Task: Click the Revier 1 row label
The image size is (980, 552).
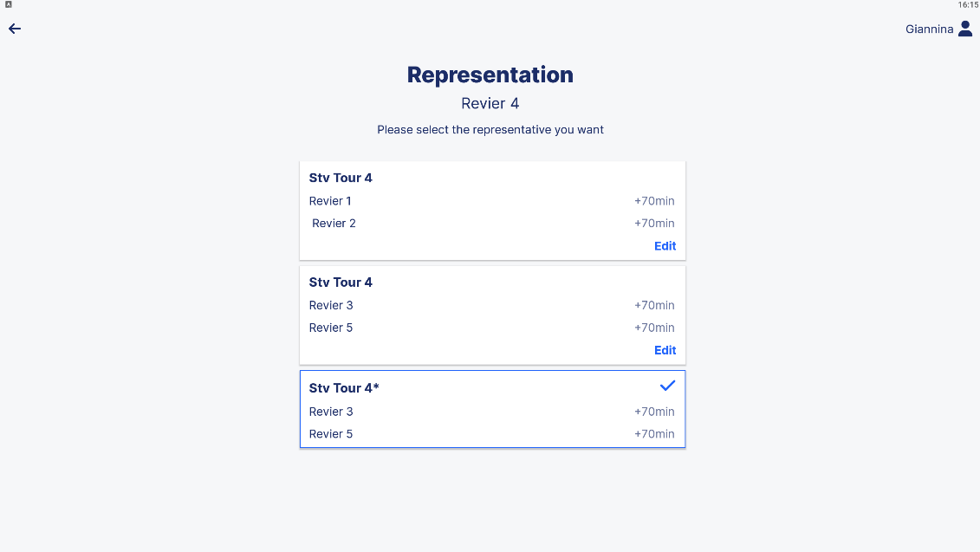Action: tap(330, 201)
